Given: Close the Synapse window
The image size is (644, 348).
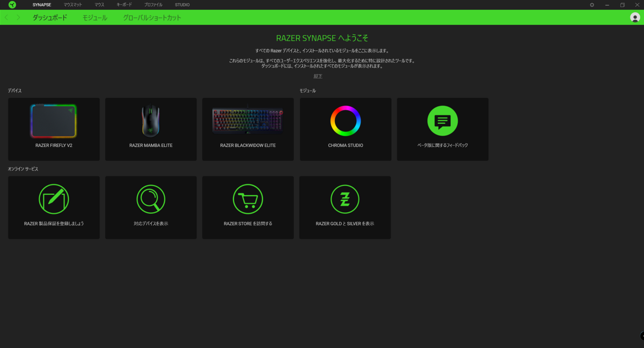Looking at the screenshot, I should (638, 5).
